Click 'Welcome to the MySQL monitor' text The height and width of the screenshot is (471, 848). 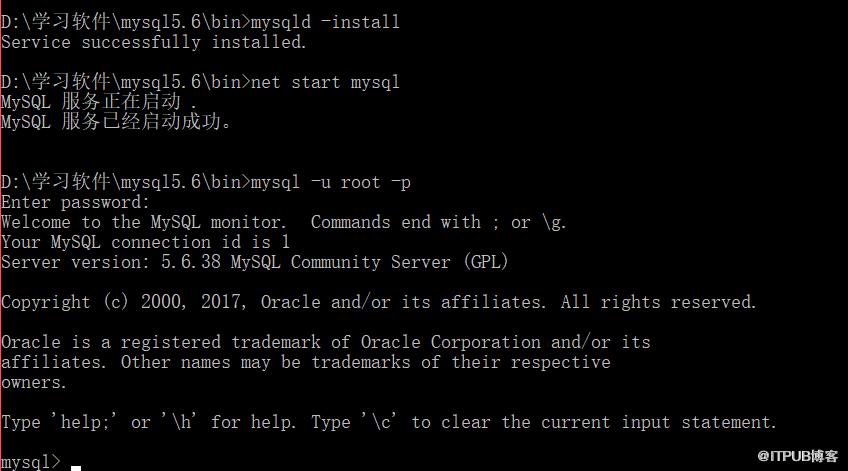coord(142,222)
